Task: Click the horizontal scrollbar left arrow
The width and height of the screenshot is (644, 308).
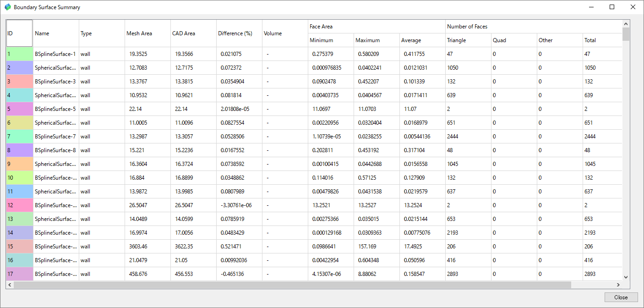Action: (x=10, y=285)
